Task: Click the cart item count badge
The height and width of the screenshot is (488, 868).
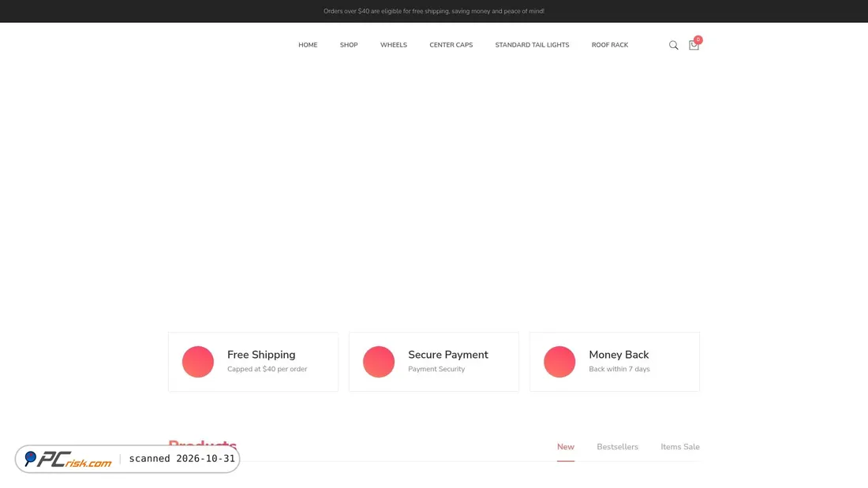Action: pyautogui.click(x=698, y=40)
